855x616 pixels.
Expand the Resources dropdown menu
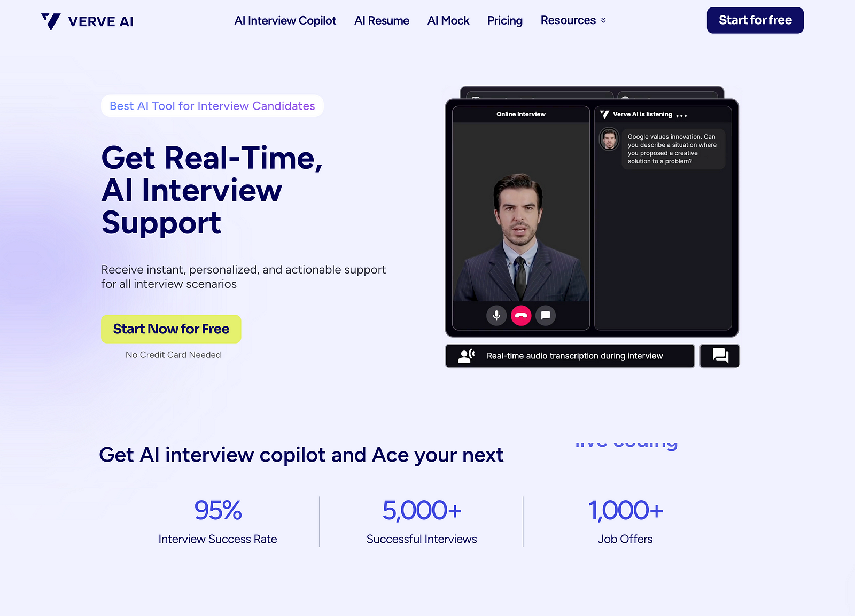568,20
